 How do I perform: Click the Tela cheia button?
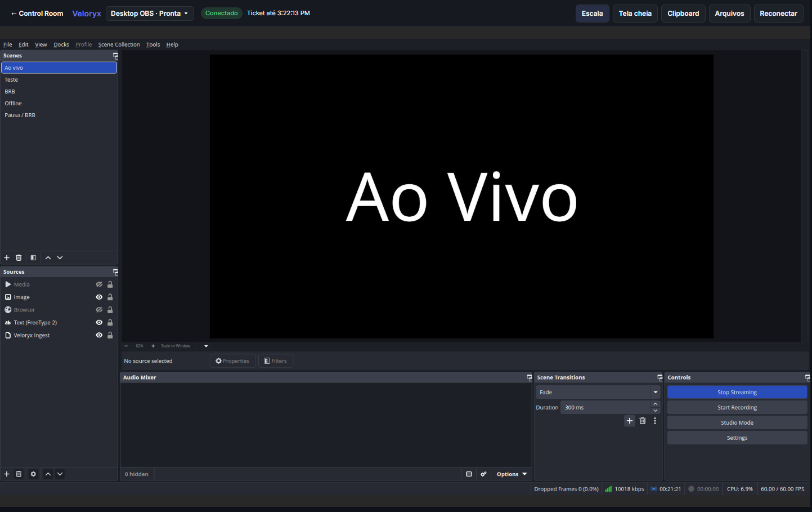coord(635,14)
